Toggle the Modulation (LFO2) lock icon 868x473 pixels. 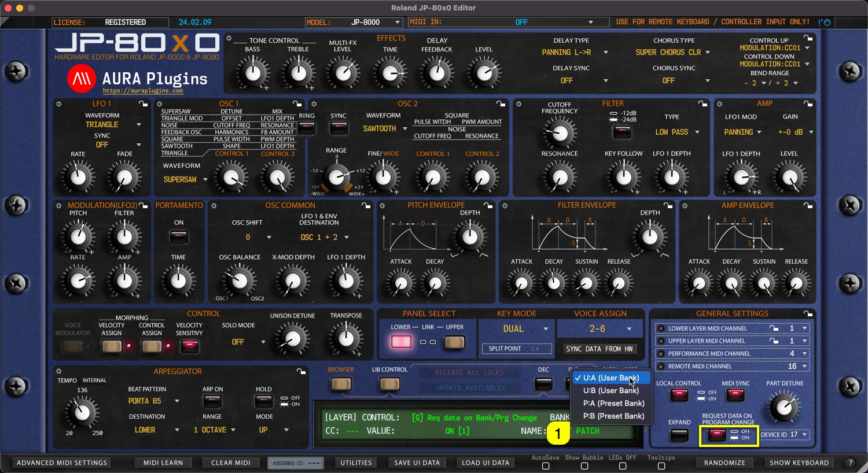click(x=143, y=205)
